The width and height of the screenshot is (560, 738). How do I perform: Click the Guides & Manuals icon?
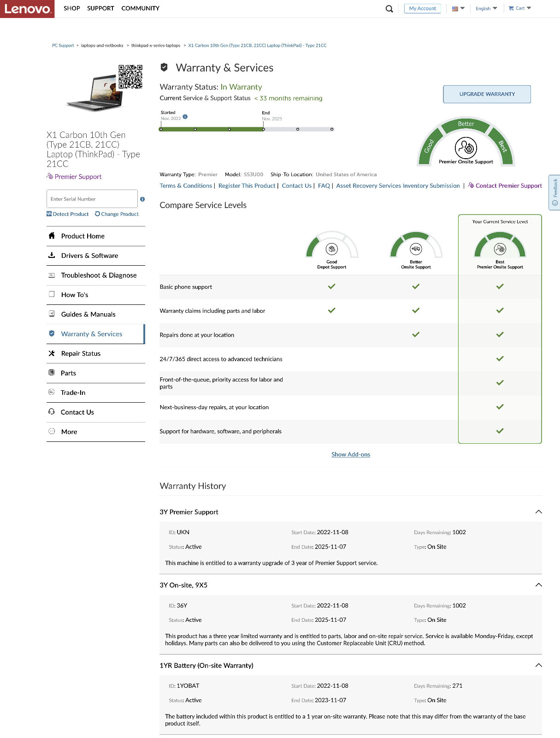click(52, 314)
